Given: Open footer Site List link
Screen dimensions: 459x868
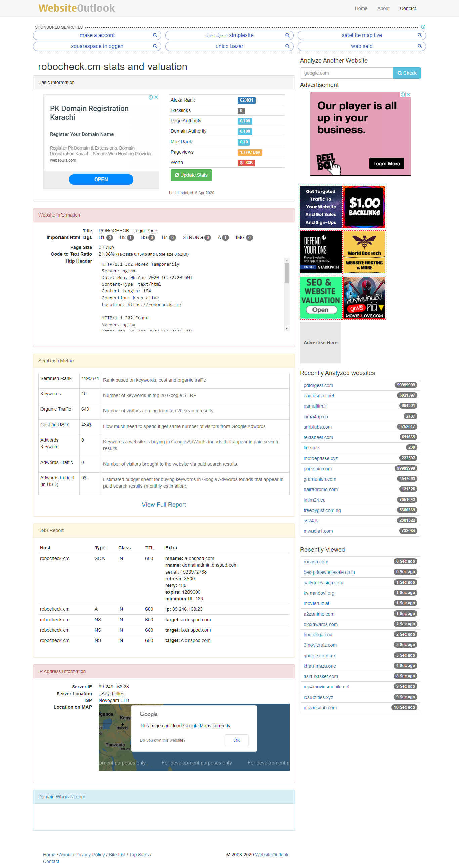Looking at the screenshot, I should pyautogui.click(x=117, y=855).
